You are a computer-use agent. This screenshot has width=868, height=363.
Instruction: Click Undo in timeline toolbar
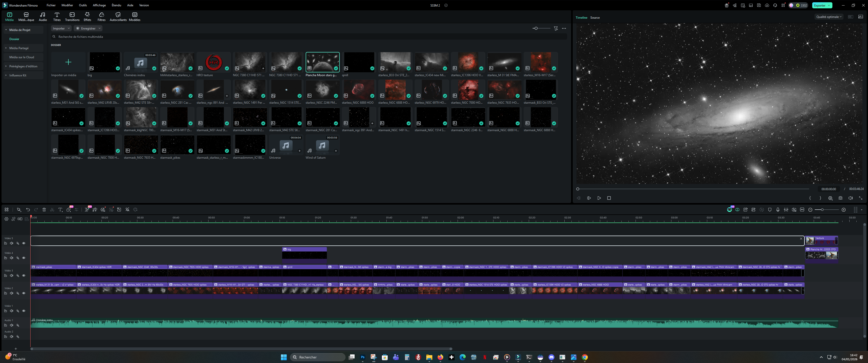point(28,210)
